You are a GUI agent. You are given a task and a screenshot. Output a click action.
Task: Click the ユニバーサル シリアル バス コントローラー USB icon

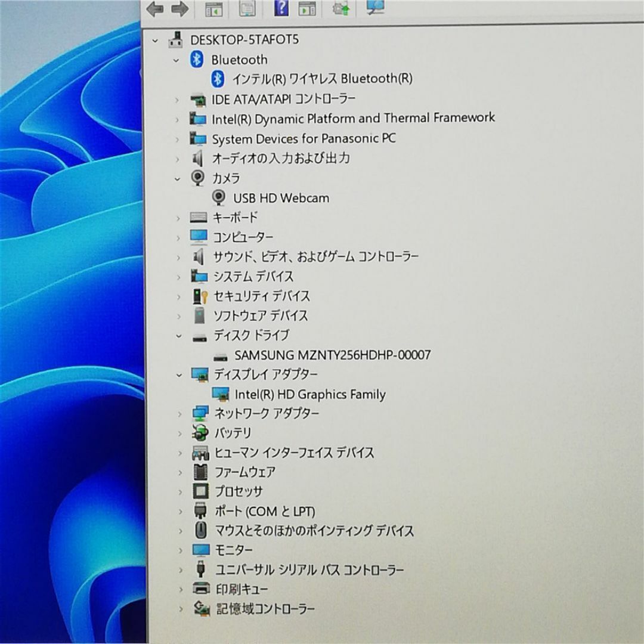201,569
